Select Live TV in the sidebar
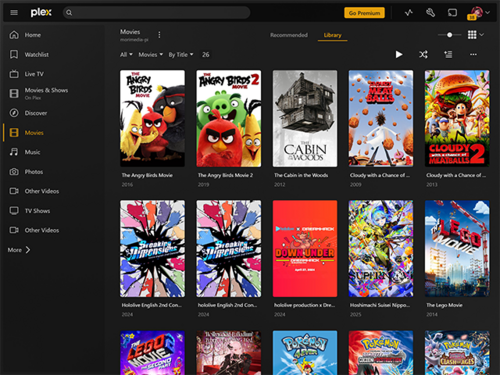The image size is (500, 375). click(x=34, y=74)
